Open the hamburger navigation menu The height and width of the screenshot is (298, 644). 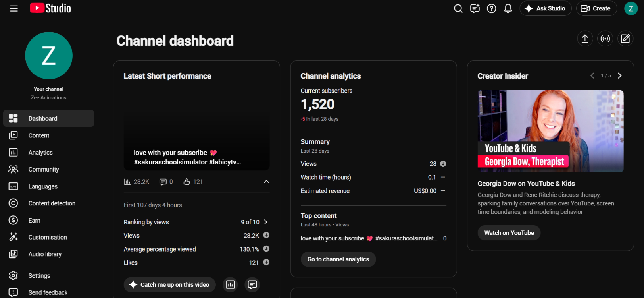pos(14,8)
